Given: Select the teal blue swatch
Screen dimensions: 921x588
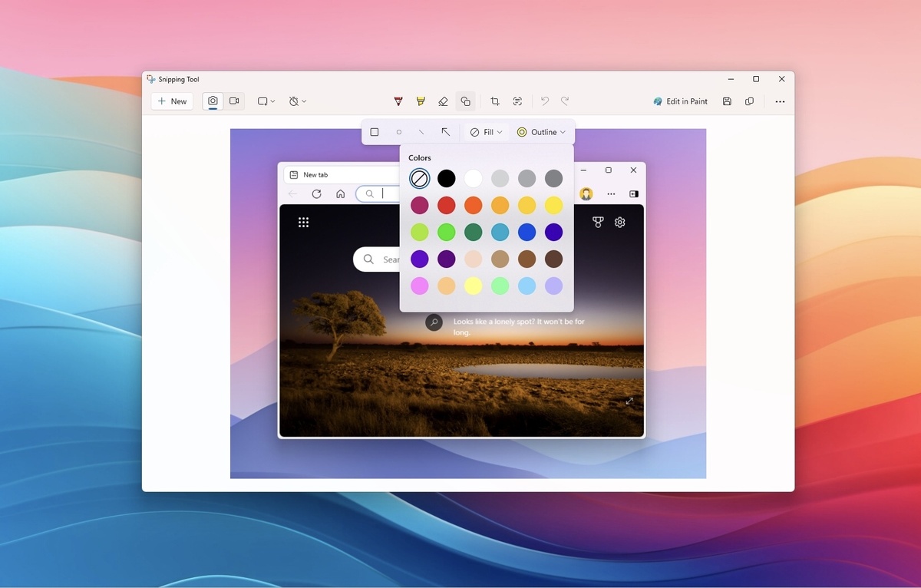Looking at the screenshot, I should (x=500, y=232).
